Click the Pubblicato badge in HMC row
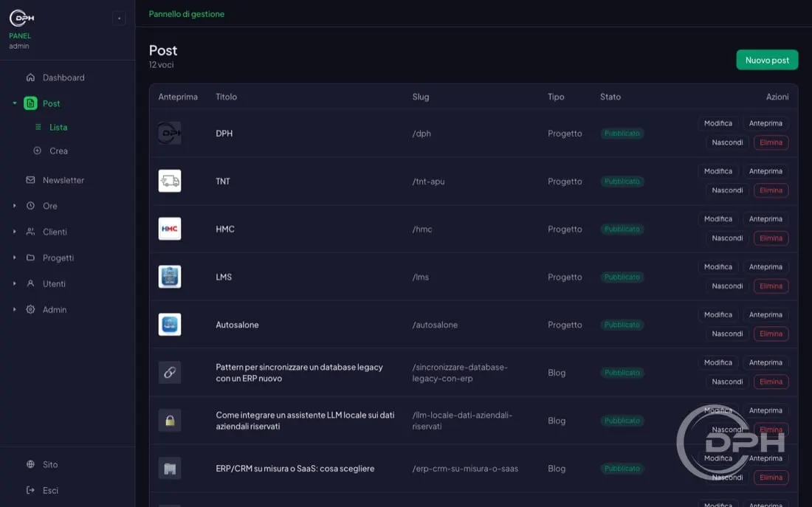The height and width of the screenshot is (507, 812). click(x=622, y=229)
